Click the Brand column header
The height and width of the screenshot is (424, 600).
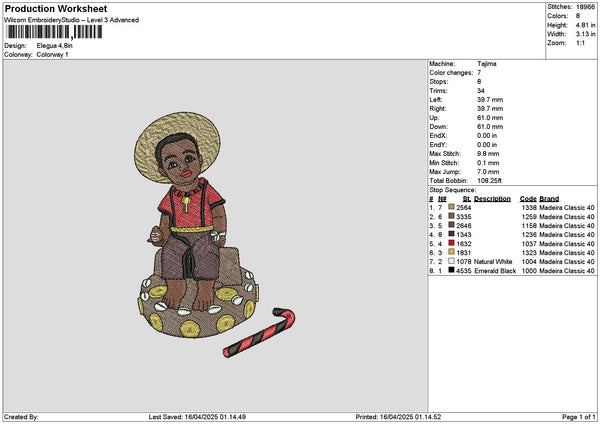click(549, 199)
